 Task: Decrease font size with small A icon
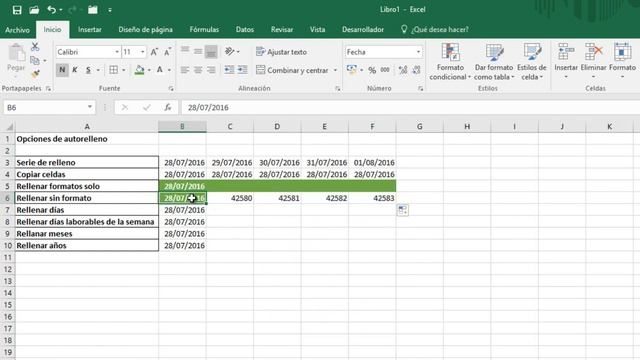(167, 52)
